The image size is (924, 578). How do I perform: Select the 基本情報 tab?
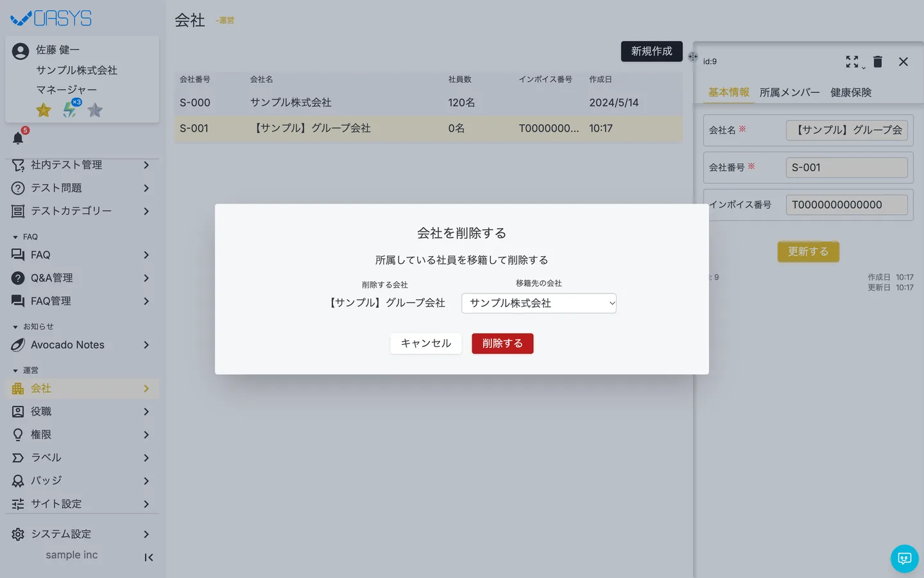pyautogui.click(x=729, y=92)
